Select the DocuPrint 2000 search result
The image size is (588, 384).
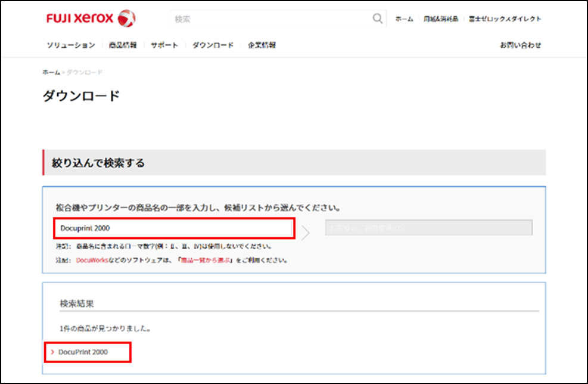coord(83,352)
